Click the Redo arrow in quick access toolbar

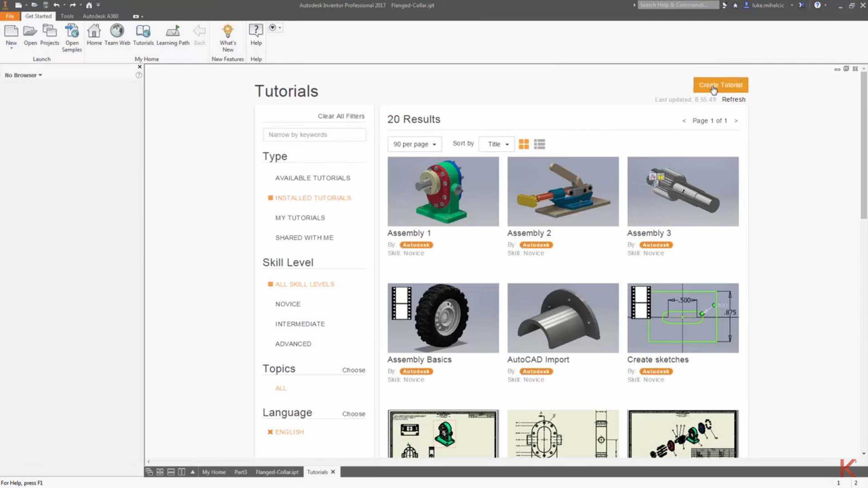73,5
